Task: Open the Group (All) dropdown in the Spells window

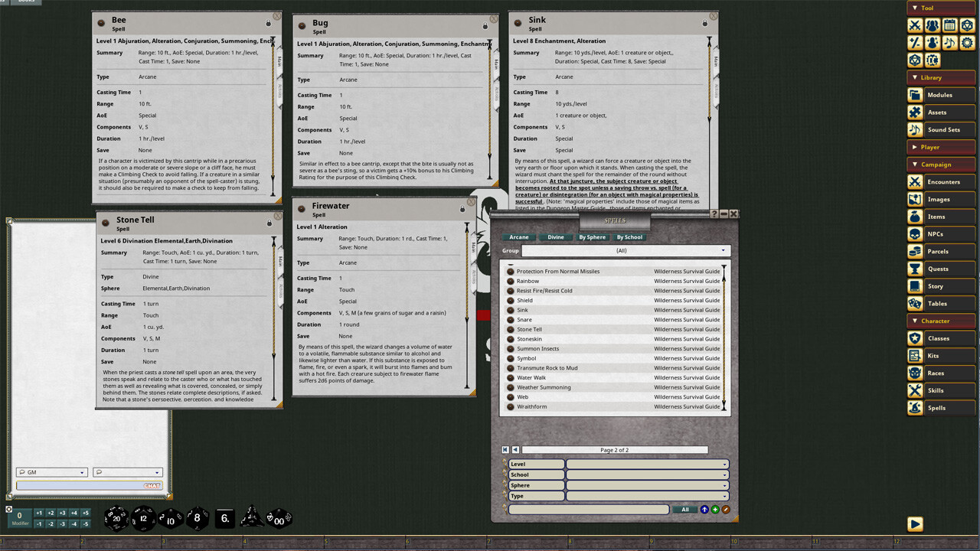Action: (x=626, y=250)
